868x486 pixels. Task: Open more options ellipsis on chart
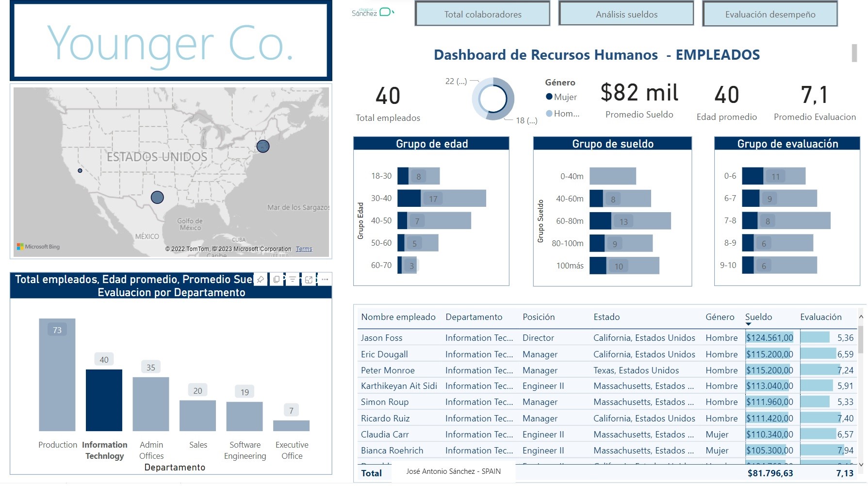(325, 280)
